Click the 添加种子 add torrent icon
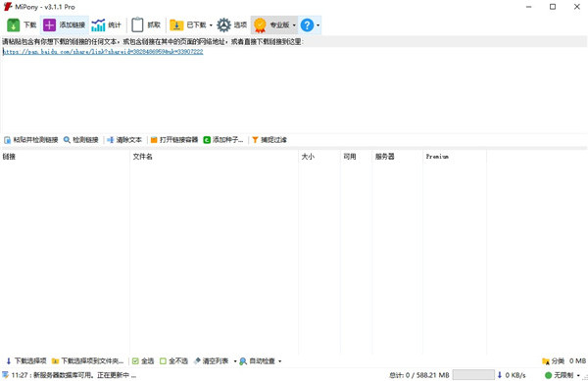The height and width of the screenshot is (381, 588). coord(207,140)
